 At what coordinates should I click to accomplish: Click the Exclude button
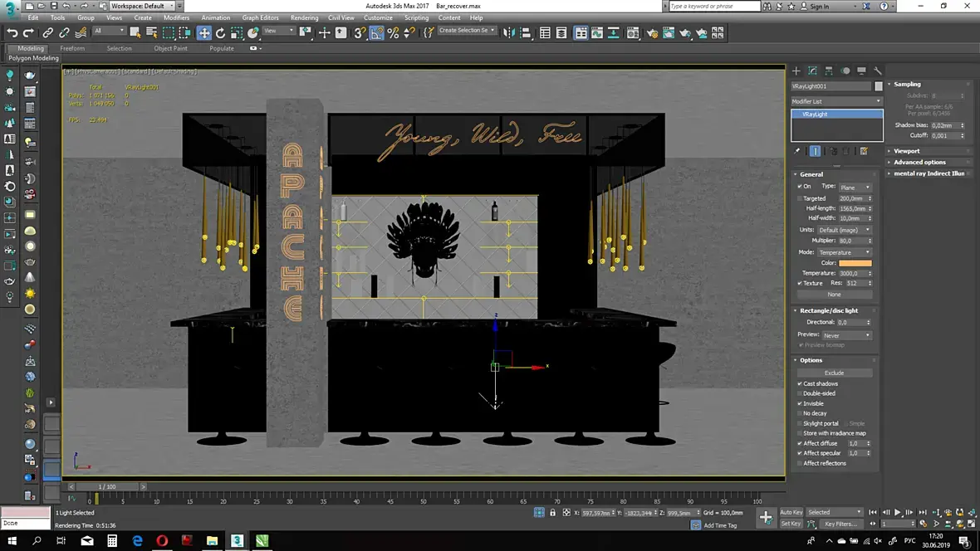834,373
